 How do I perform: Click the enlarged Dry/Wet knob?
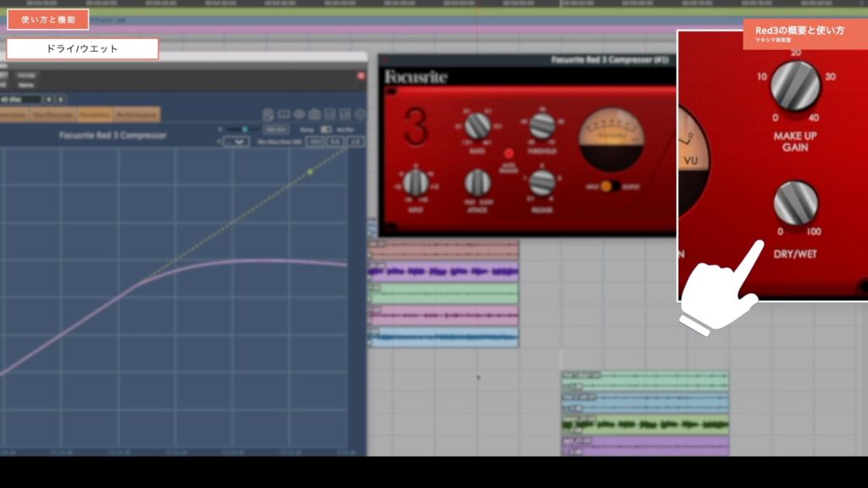coord(795,203)
